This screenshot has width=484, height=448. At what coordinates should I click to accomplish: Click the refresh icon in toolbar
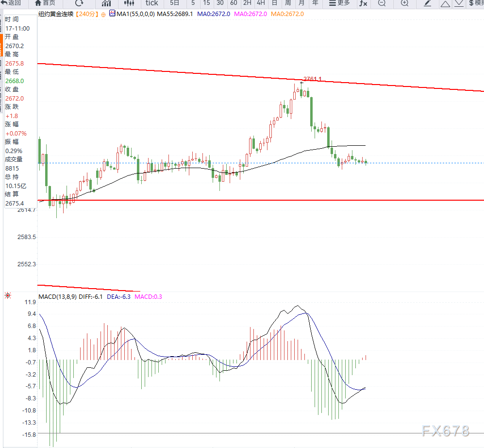79,3
